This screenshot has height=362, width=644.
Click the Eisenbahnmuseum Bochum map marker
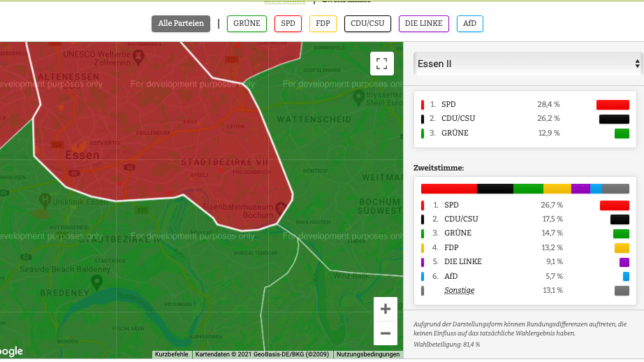pos(281,208)
